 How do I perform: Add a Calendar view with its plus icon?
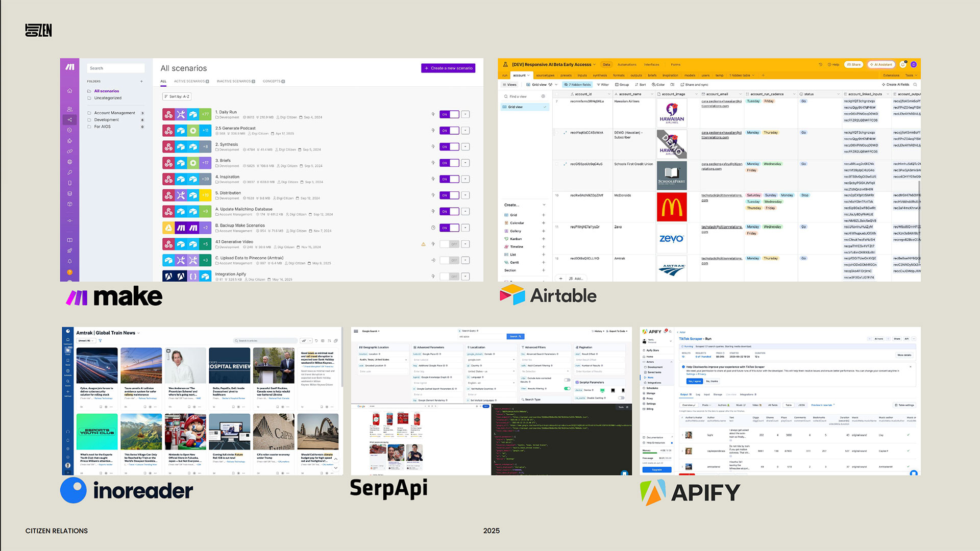tap(544, 223)
